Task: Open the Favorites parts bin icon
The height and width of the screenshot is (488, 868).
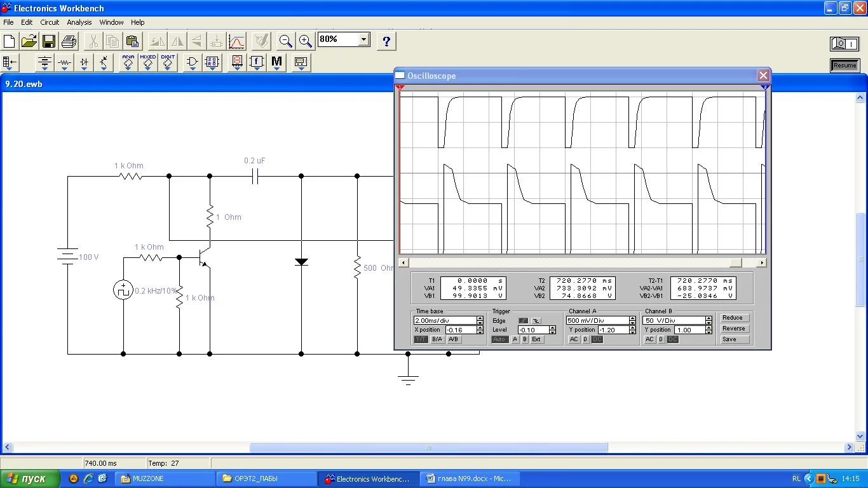Action: pos(11,62)
